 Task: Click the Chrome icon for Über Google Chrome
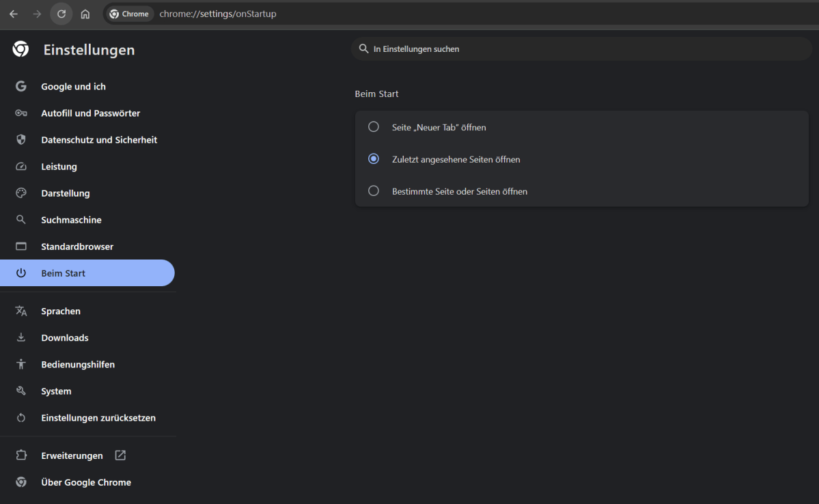[21, 481]
